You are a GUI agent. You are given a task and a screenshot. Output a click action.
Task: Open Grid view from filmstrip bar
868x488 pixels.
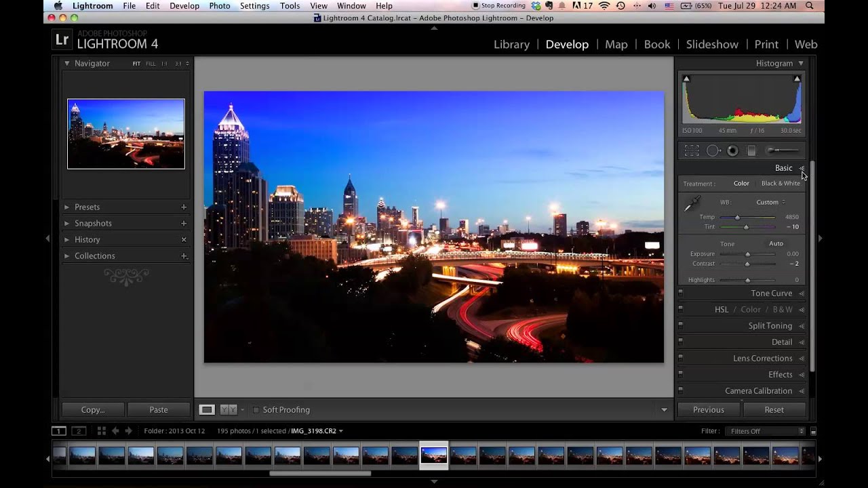[x=101, y=431]
